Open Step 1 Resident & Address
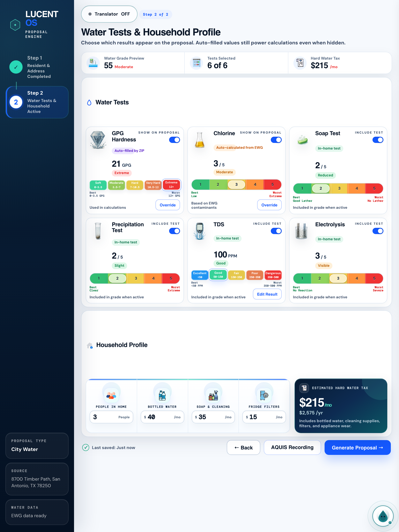399x532 pixels. [x=37, y=67]
